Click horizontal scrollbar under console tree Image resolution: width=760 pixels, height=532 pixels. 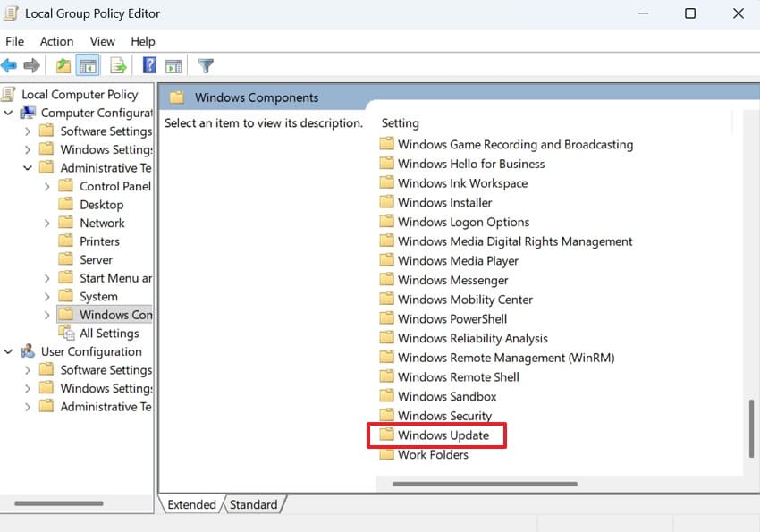59,503
